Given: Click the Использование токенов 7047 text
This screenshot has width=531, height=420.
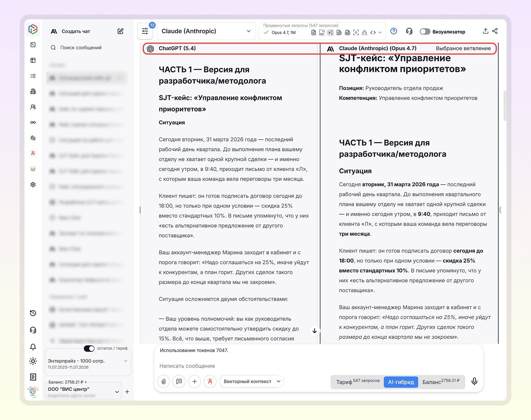Looking at the screenshot, I should click(x=194, y=350).
